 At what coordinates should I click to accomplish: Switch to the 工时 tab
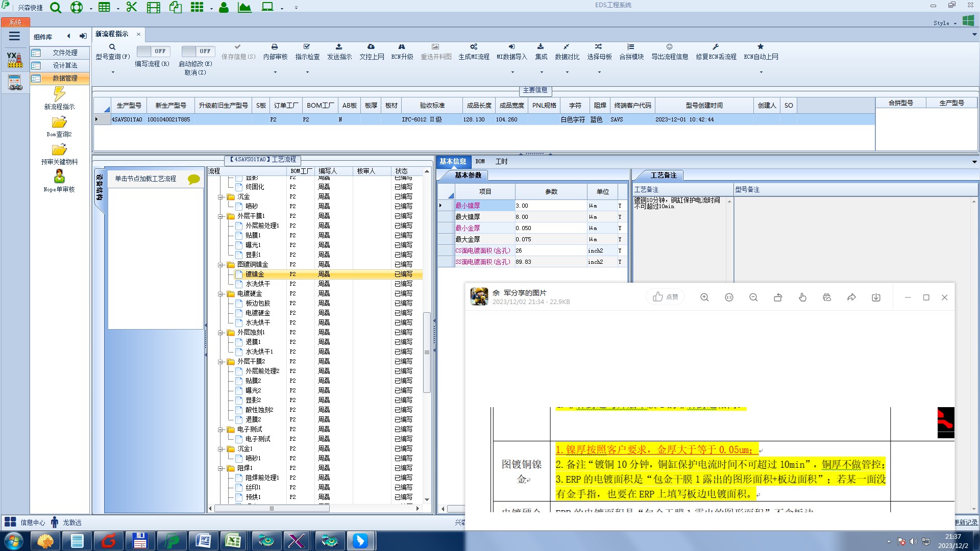click(501, 162)
